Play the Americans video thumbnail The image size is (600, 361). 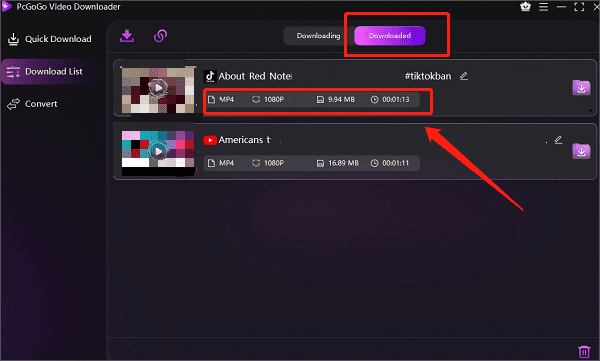(x=158, y=152)
